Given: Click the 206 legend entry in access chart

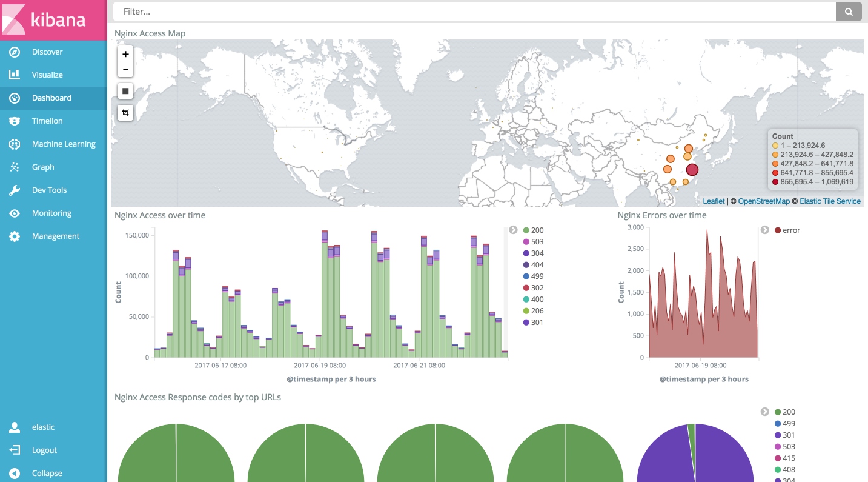Looking at the screenshot, I should pyautogui.click(x=533, y=311).
